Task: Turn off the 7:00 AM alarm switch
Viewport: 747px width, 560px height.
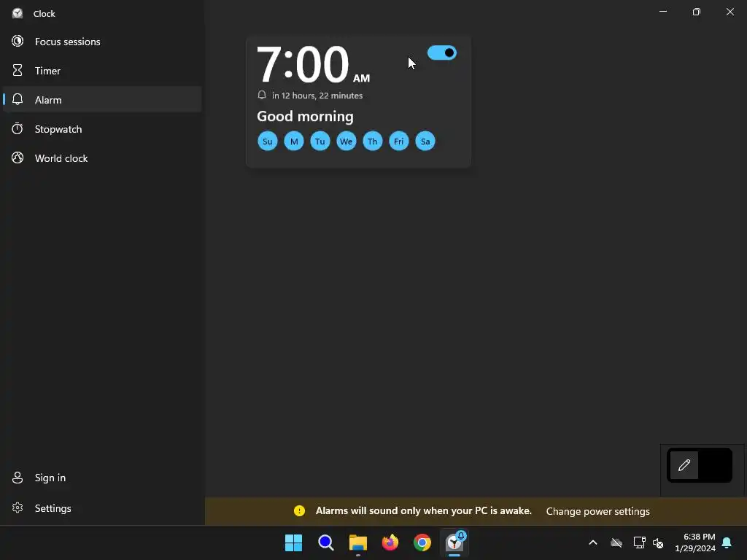Action: 441,52
